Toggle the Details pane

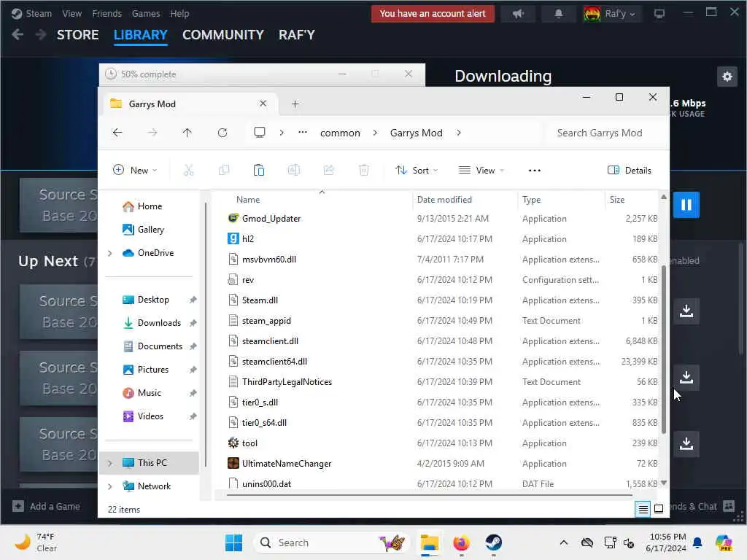pos(630,171)
